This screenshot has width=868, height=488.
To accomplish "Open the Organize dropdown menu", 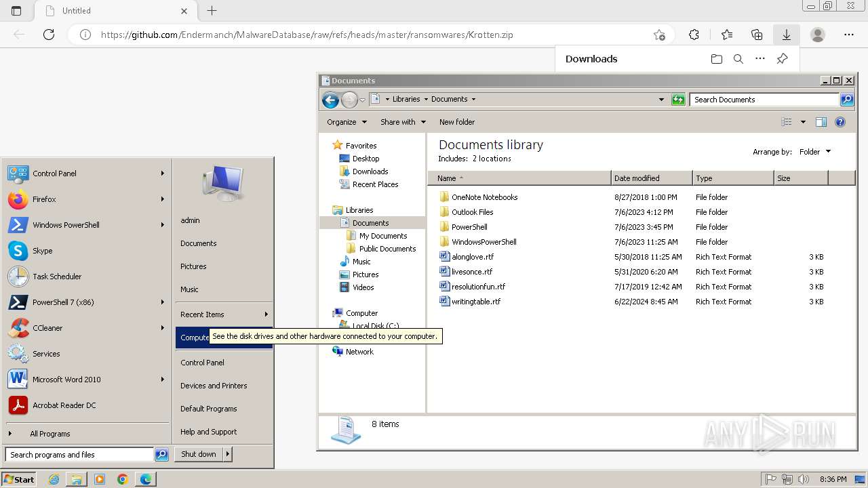I will click(347, 122).
